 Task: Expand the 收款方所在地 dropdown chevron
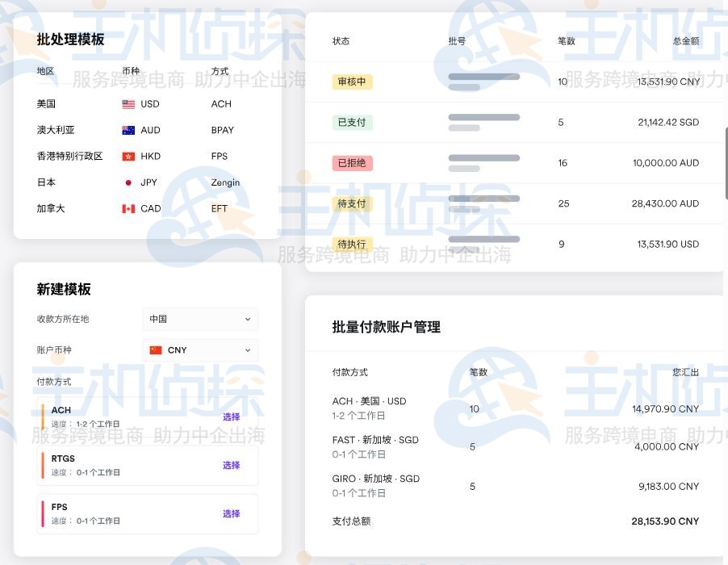[249, 319]
